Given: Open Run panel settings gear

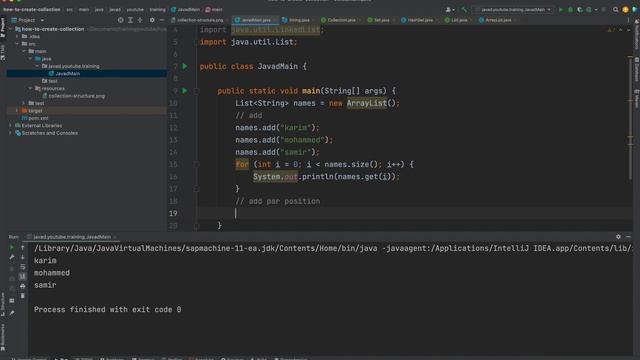Looking at the screenshot, I should pos(618,237).
